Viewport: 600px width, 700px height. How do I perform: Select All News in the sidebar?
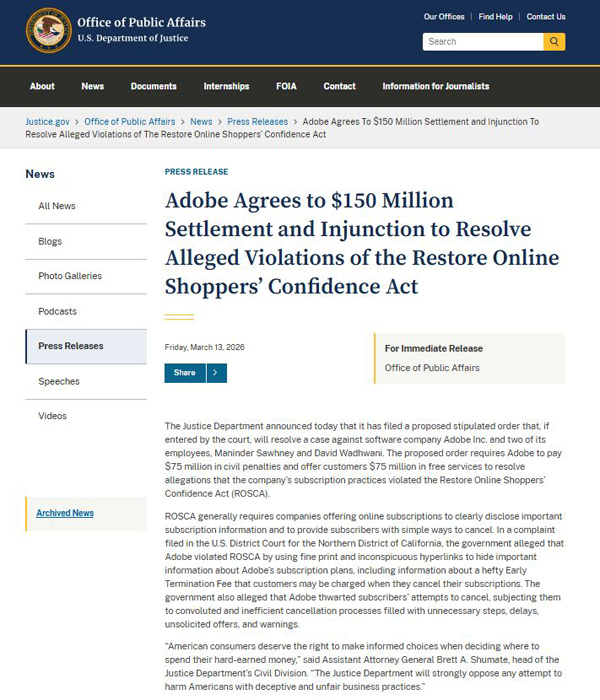(x=57, y=206)
